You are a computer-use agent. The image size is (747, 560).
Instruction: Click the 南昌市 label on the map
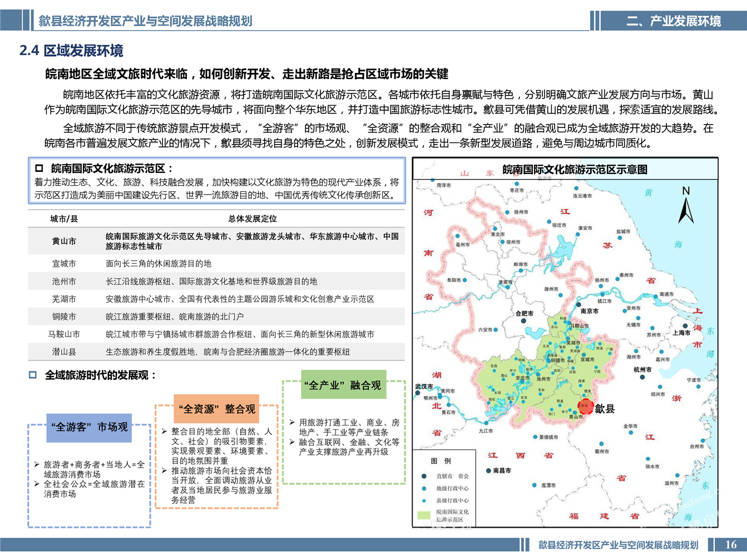click(502, 470)
